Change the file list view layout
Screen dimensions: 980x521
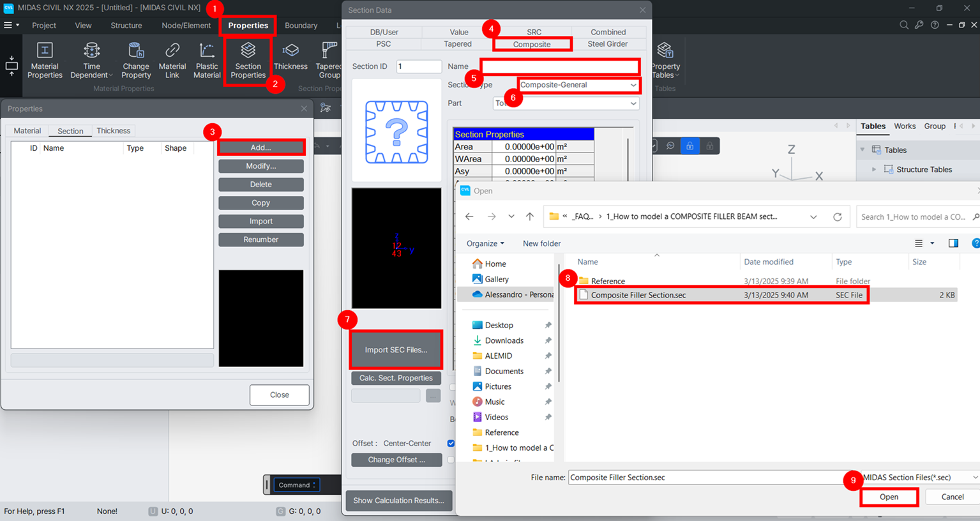click(x=919, y=243)
